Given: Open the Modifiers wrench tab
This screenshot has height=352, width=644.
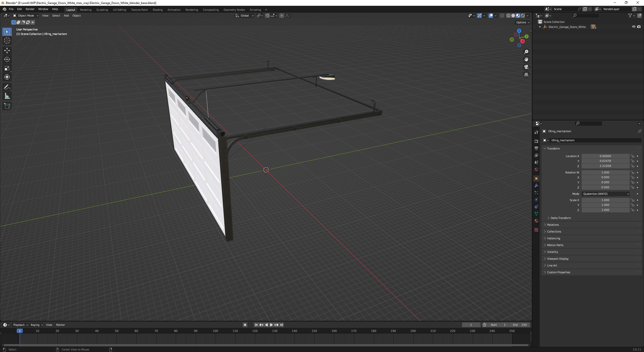Looking at the screenshot, I should point(536,186).
